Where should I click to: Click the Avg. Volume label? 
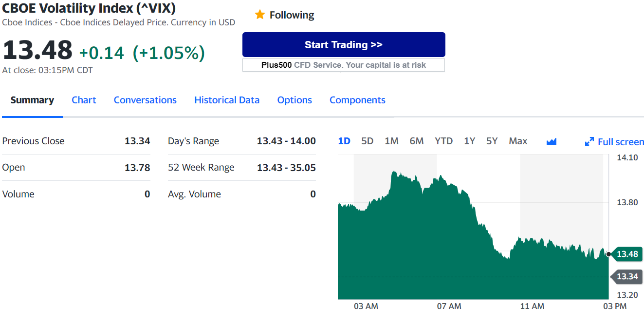pyautogui.click(x=194, y=194)
